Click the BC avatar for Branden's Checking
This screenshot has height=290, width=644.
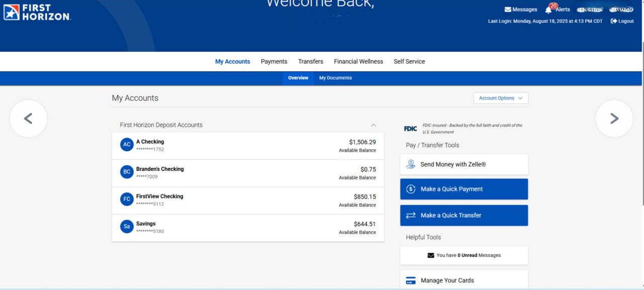(x=127, y=172)
